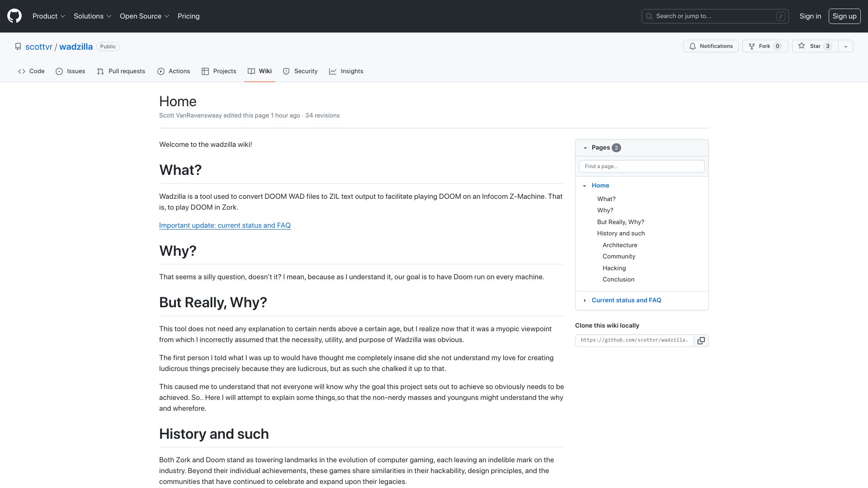Image resolution: width=868 pixels, height=488 pixels.
Task: Star the wadzilla repository
Action: [x=815, y=46]
